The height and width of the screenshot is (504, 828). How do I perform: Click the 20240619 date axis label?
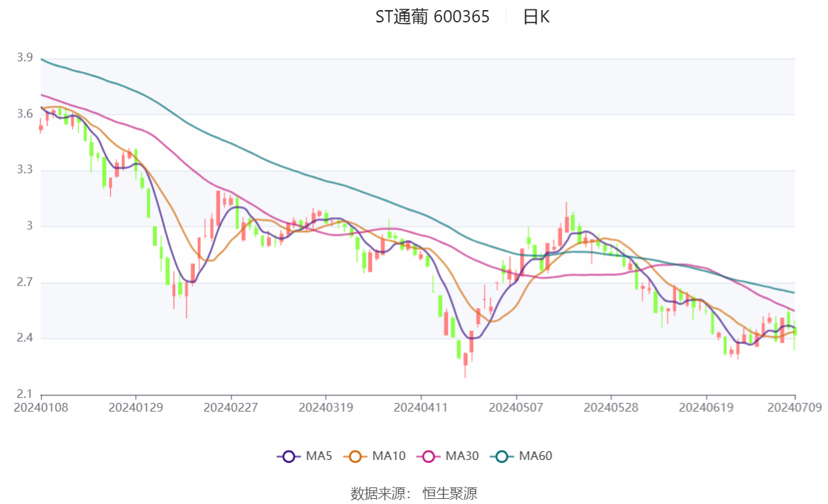point(706,407)
